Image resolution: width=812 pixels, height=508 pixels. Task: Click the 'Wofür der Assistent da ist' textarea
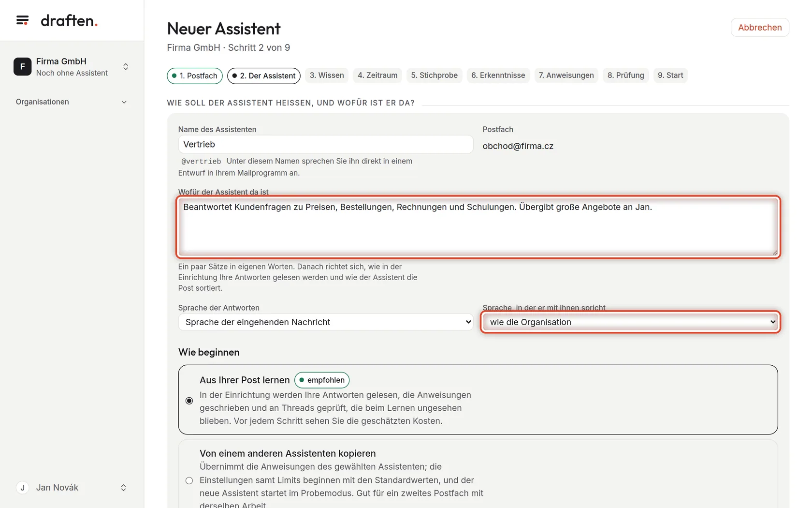pyautogui.click(x=478, y=227)
